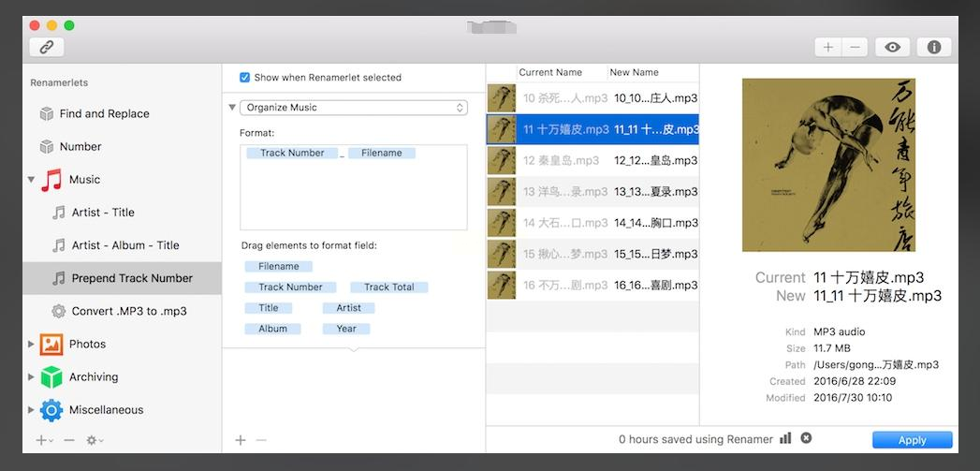Viewport: 980px width, 471px height.
Task: Toggle the eye preview button
Action: tap(892, 47)
